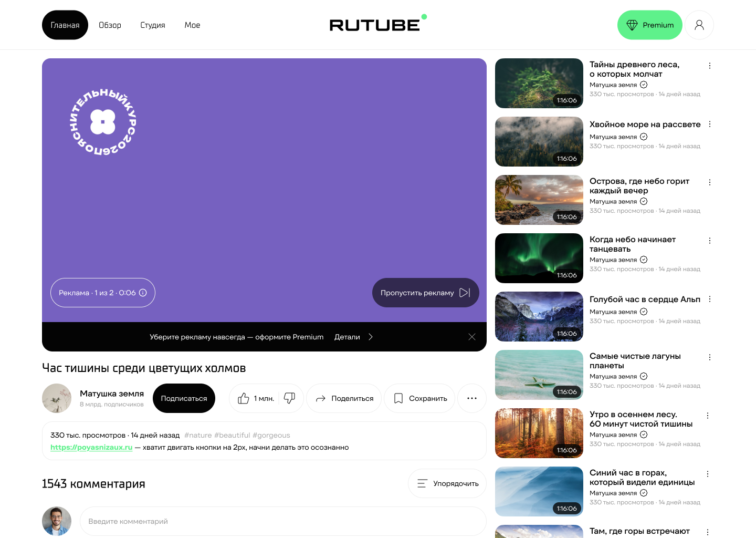Open options for Синий час в горах
756x538 pixels.
(x=708, y=474)
